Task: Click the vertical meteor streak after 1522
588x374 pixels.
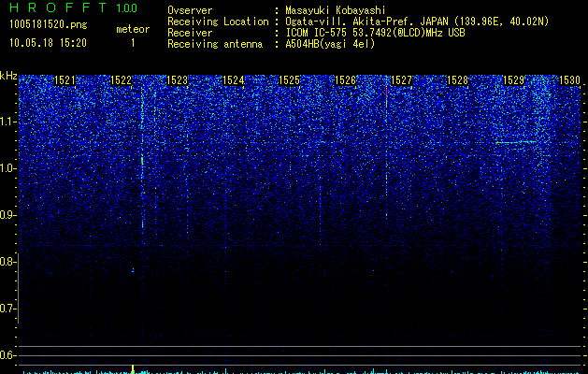Action: click(142, 160)
